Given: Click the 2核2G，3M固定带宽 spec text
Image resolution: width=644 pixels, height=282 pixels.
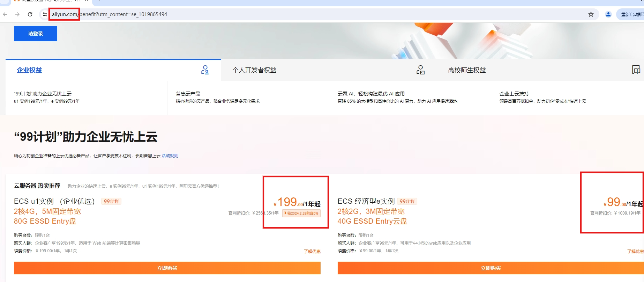Looking at the screenshot, I should 371,211.
